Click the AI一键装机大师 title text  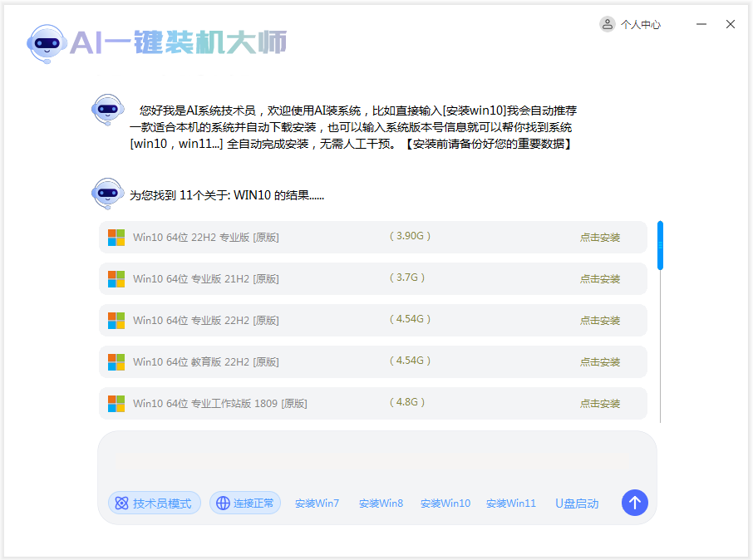(178, 42)
